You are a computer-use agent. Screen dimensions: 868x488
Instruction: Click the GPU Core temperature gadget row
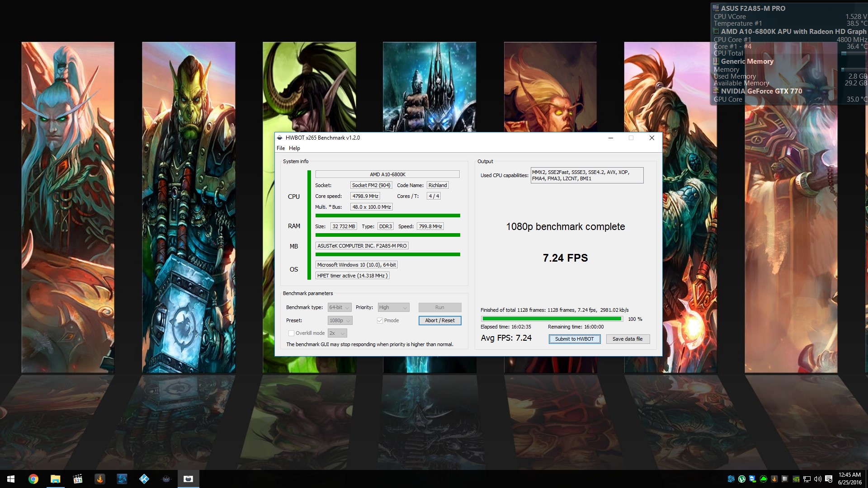pyautogui.click(x=790, y=99)
